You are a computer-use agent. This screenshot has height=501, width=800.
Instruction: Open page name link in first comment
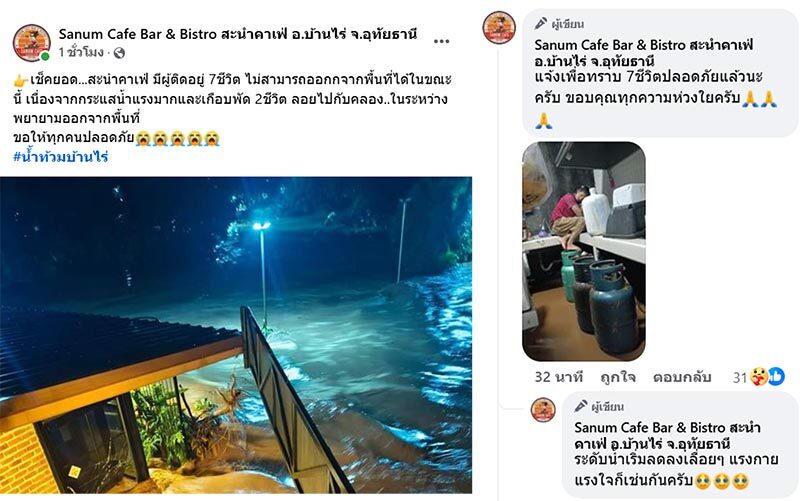click(644, 53)
